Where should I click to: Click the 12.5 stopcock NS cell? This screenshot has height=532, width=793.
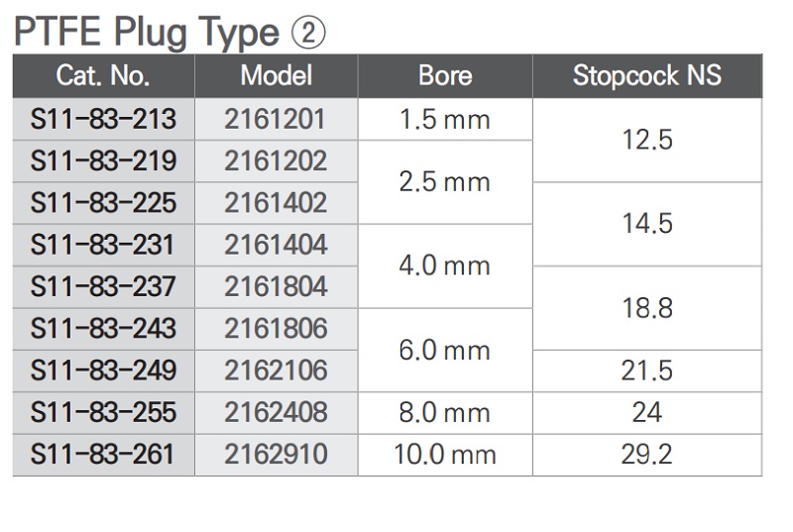[647, 140]
